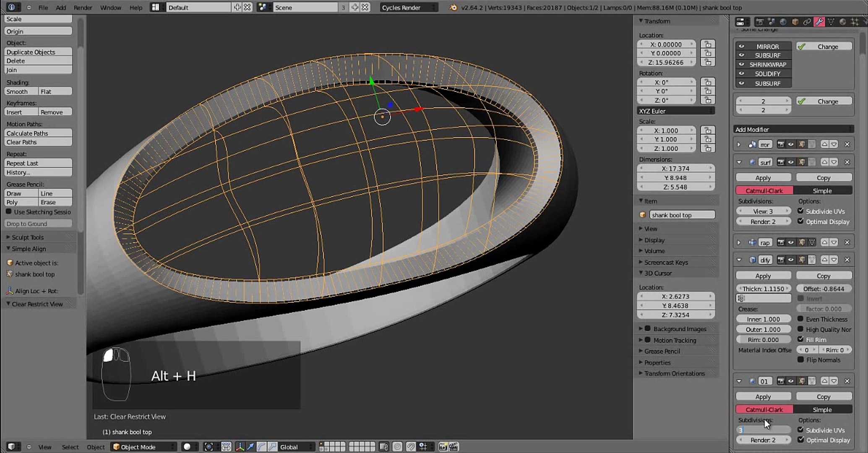Switch to the World properties icon

click(783, 22)
